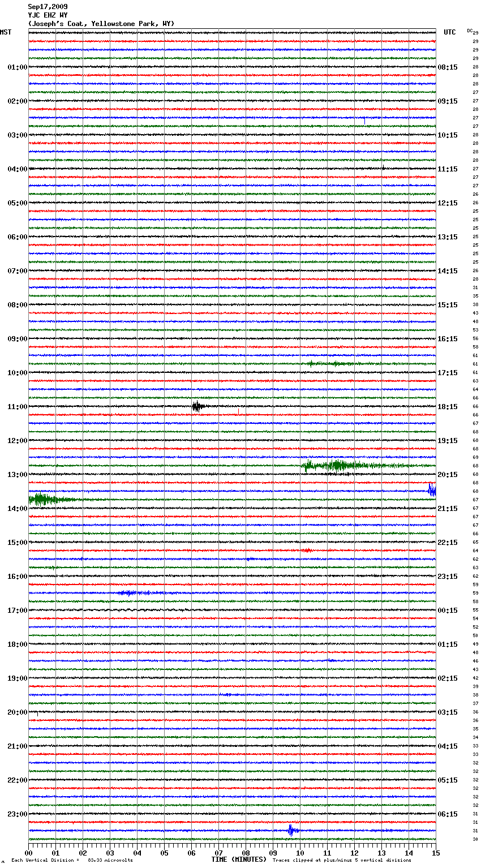This screenshot has width=481, height=868.
Task: Click the '23:00' MST time label
Action: (17, 814)
